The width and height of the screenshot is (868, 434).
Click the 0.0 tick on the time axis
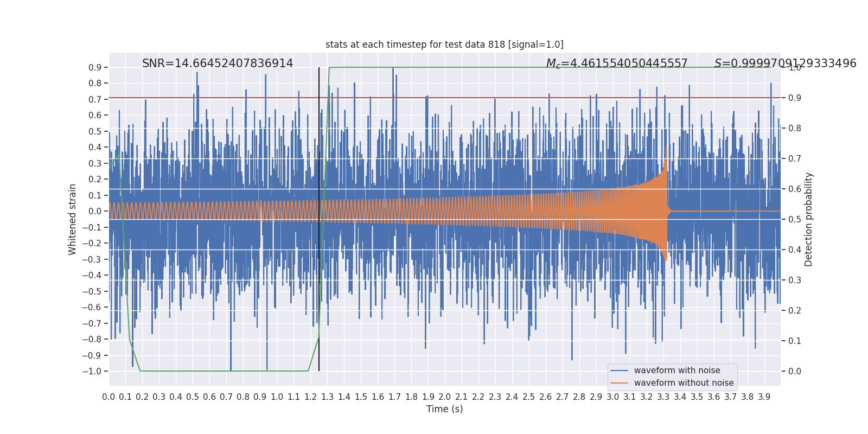[x=108, y=397]
